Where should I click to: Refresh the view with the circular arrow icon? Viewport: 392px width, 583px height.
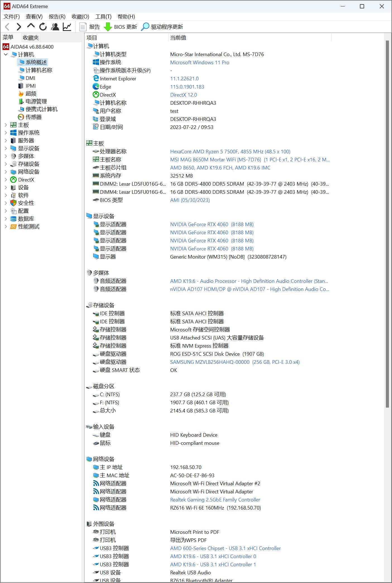pyautogui.click(x=43, y=27)
